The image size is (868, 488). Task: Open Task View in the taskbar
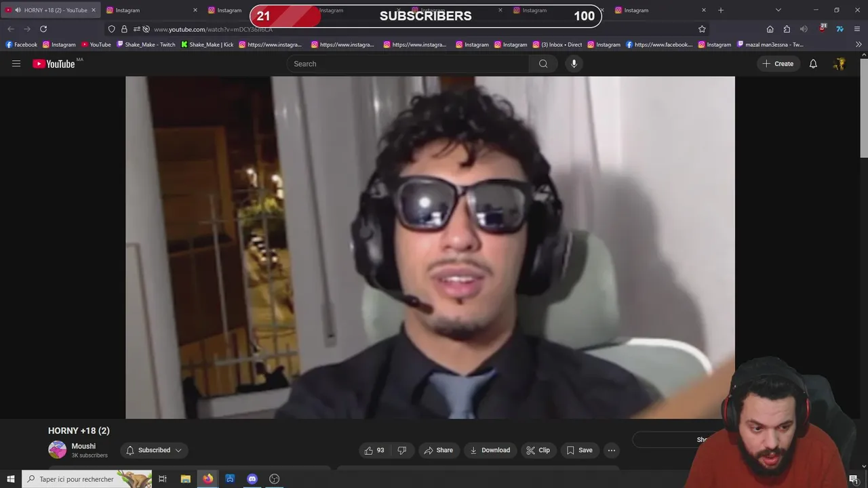click(163, 479)
